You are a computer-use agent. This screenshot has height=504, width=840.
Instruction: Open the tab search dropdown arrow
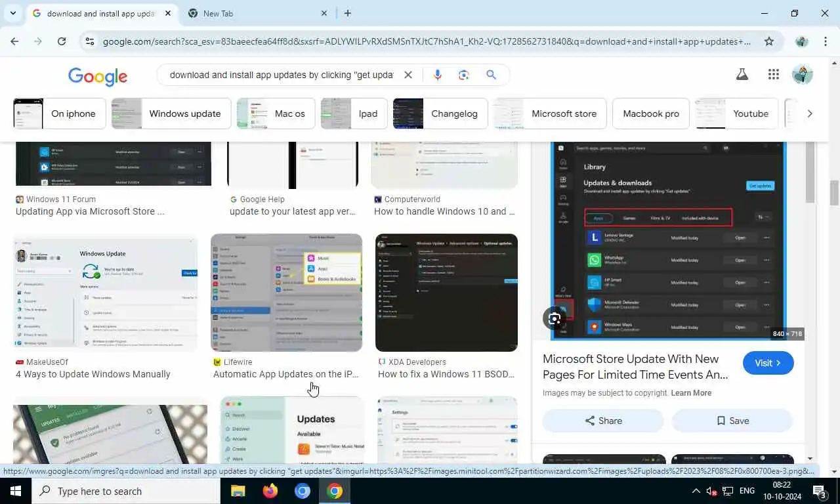pyautogui.click(x=12, y=13)
